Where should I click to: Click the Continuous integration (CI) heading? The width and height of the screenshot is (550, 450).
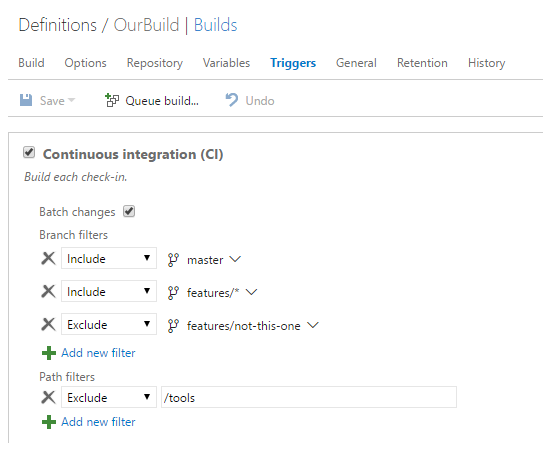133,154
